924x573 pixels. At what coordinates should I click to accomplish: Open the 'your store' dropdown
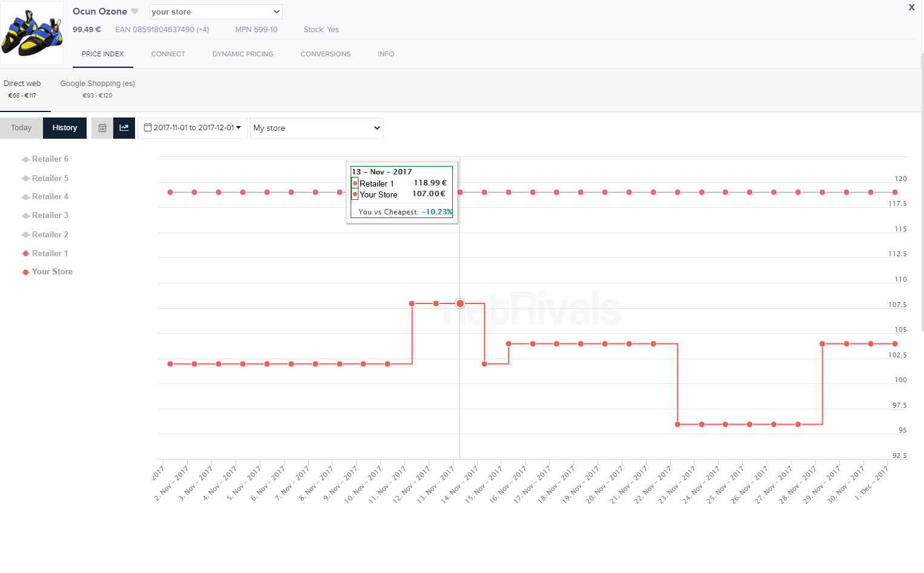216,12
